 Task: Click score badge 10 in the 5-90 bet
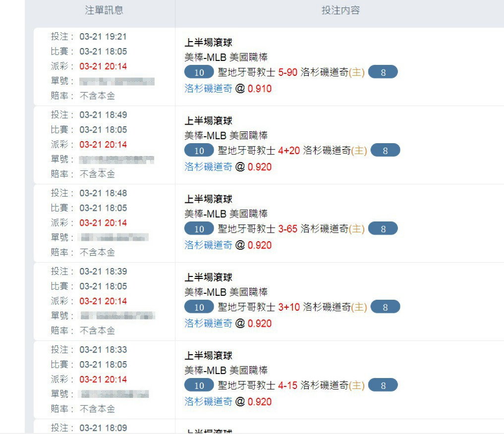(x=199, y=72)
